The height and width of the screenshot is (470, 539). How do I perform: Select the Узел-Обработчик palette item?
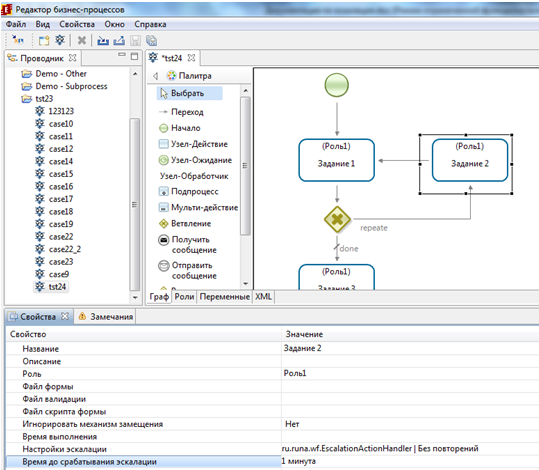tap(194, 176)
